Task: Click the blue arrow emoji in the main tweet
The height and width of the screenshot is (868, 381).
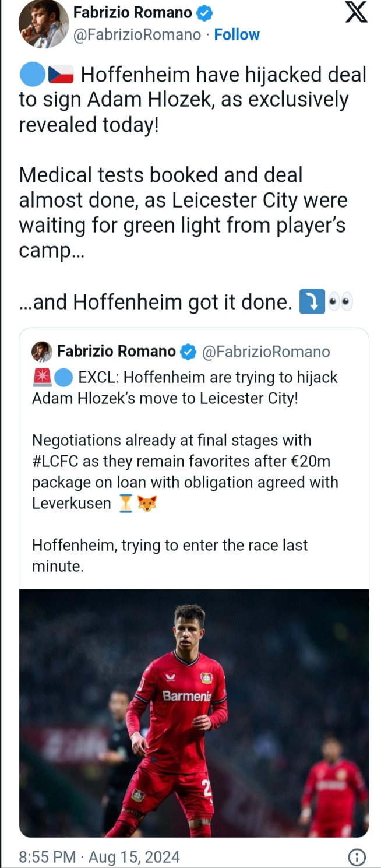Action: click(311, 303)
